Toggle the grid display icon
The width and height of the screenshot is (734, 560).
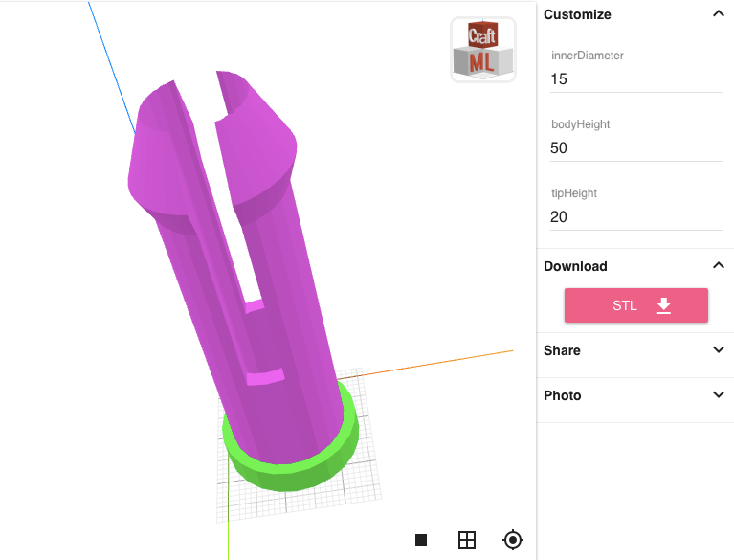tap(467, 540)
